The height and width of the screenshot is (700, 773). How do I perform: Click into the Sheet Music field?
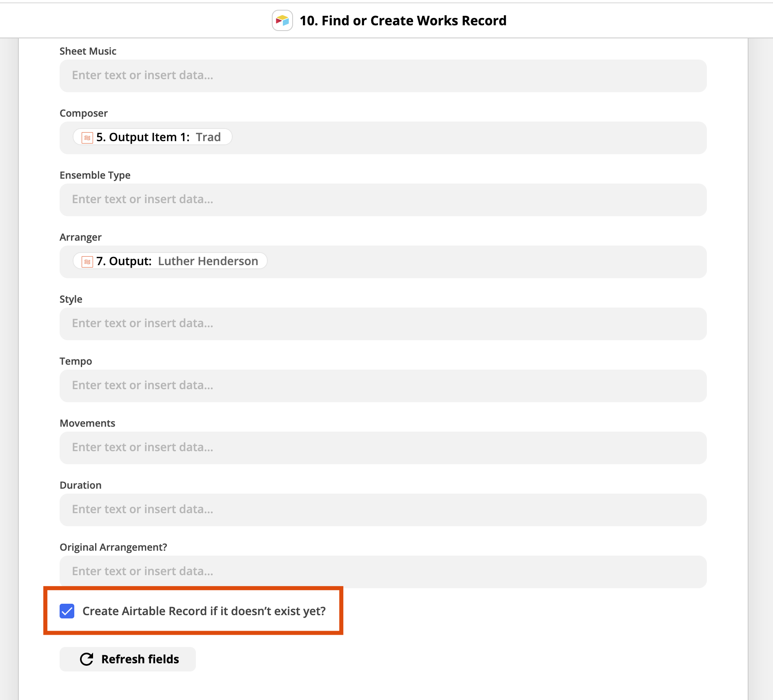tap(383, 76)
